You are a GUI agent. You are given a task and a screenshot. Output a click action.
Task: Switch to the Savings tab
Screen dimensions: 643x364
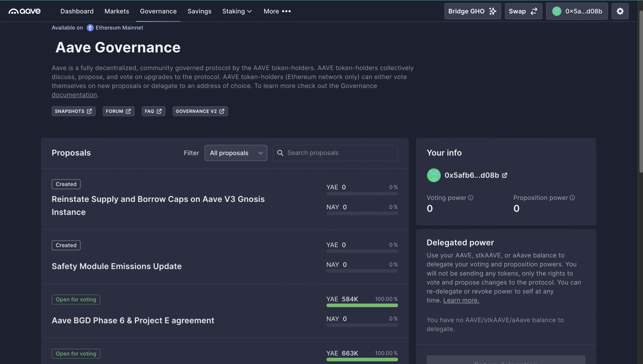(199, 11)
